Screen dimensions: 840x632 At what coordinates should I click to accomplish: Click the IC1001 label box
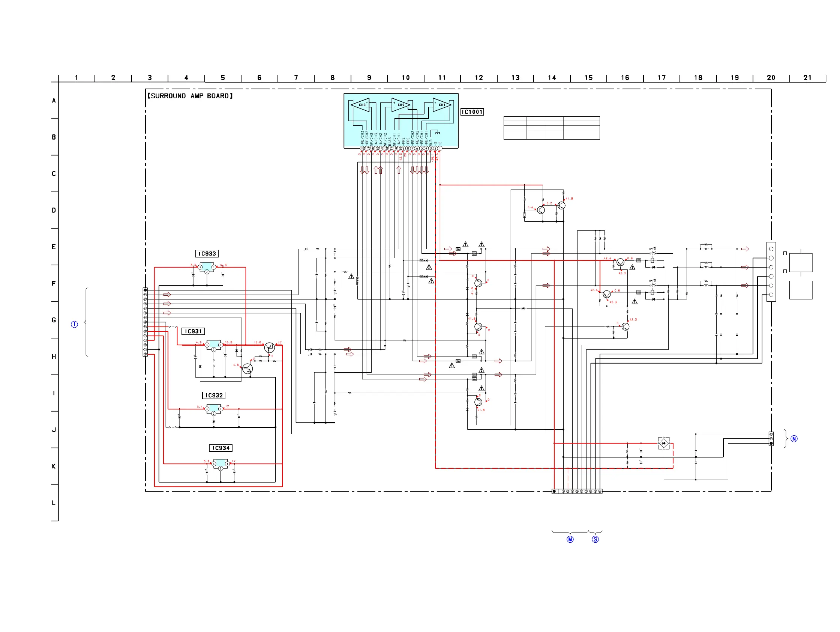(x=472, y=112)
